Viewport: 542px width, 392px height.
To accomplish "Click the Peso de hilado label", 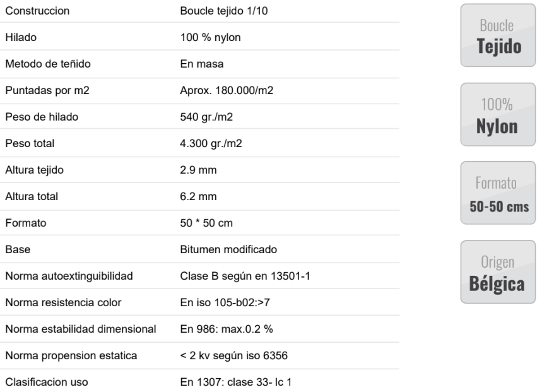I will coord(42,117).
